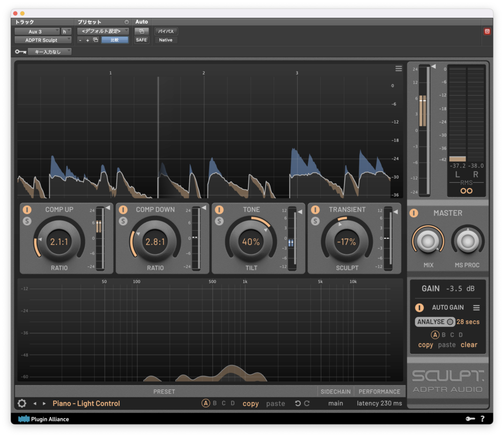504x437 pixels.
Task: Undo the last change in Sculpt
Action: tap(298, 403)
